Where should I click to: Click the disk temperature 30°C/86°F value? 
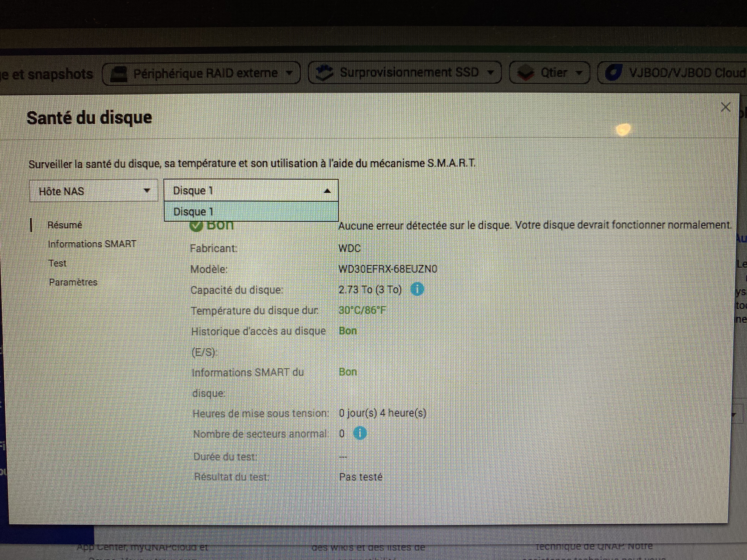click(x=362, y=310)
